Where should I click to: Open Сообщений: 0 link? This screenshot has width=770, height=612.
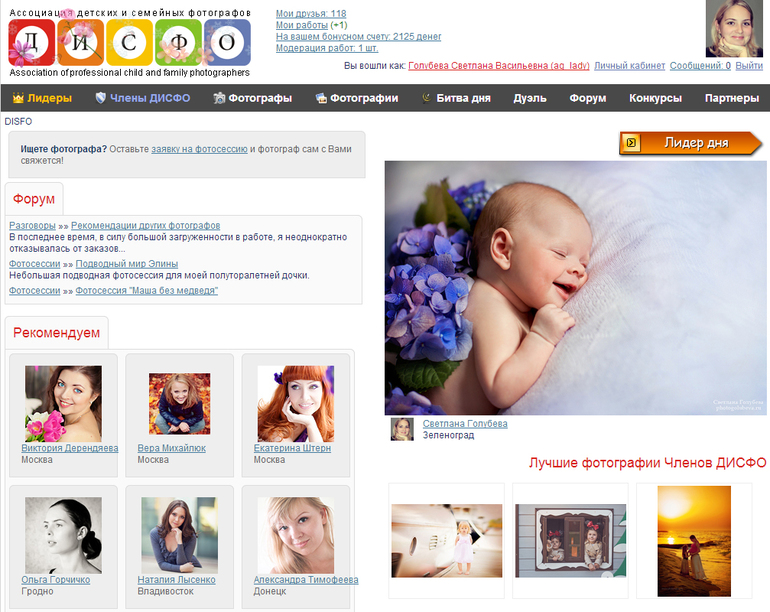(x=700, y=65)
